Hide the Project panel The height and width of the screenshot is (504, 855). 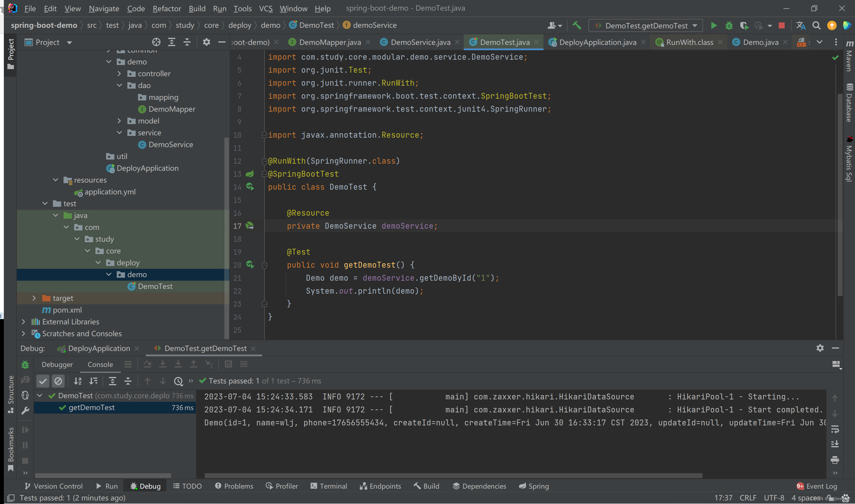[x=222, y=42]
